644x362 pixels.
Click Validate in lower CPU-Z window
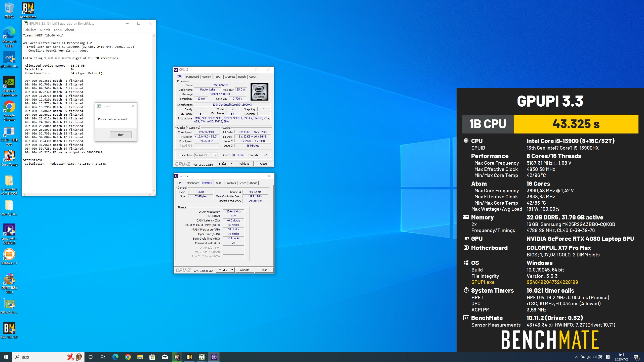[x=245, y=270]
